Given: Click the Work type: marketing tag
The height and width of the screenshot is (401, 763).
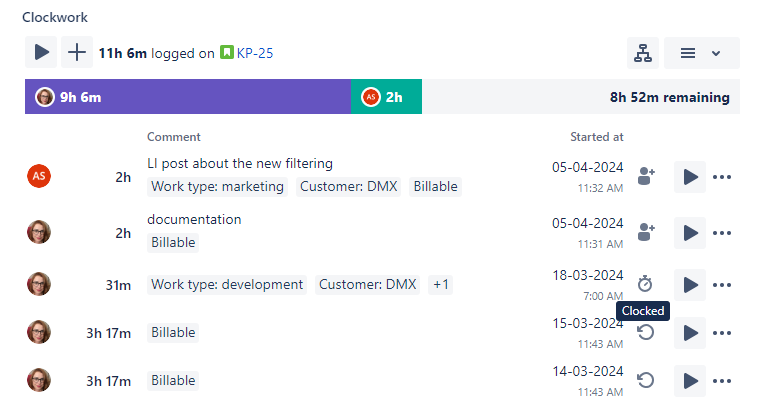Looking at the screenshot, I should [x=218, y=186].
